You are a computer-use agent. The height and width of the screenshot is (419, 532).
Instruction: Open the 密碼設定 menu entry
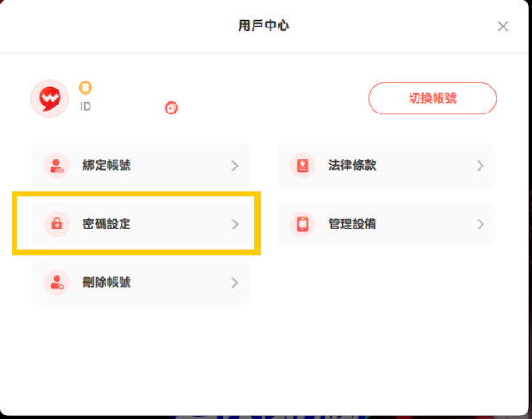[x=140, y=224]
